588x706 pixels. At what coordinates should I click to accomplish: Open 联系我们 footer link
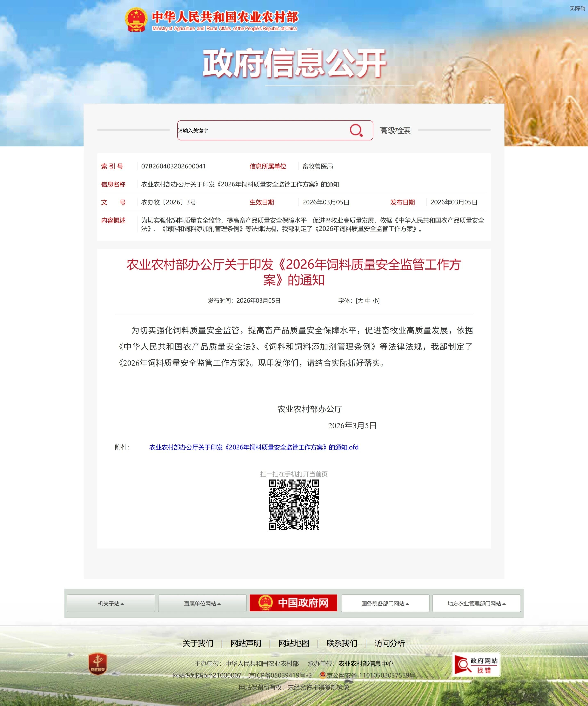pos(342,643)
